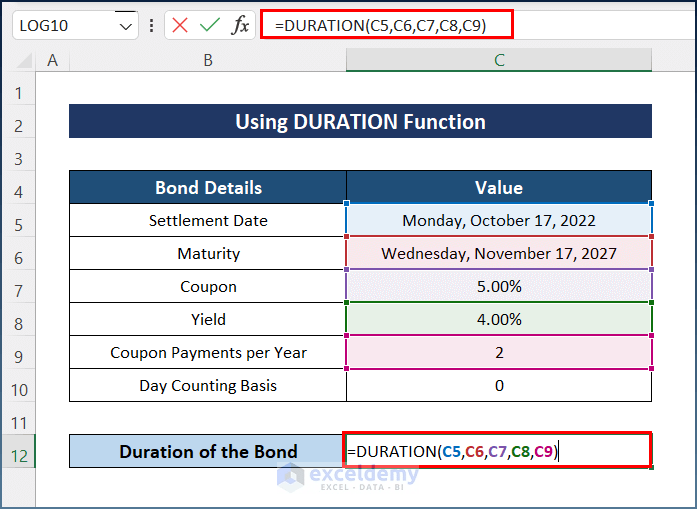The width and height of the screenshot is (697, 509).
Task: Select column B header
Action: click(x=208, y=60)
